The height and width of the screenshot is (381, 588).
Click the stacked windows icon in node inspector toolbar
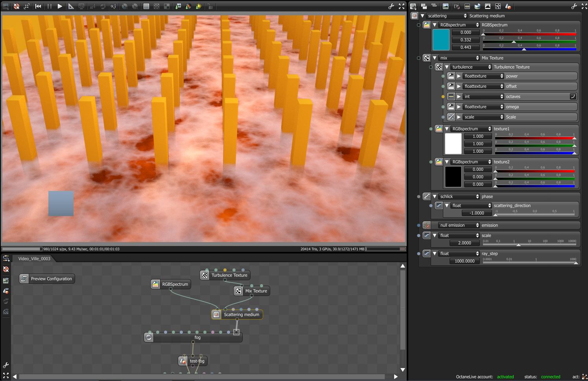pos(424,6)
